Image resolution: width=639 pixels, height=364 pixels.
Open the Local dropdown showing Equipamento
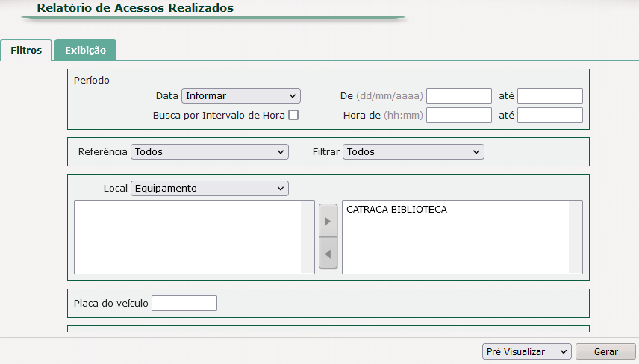point(210,189)
